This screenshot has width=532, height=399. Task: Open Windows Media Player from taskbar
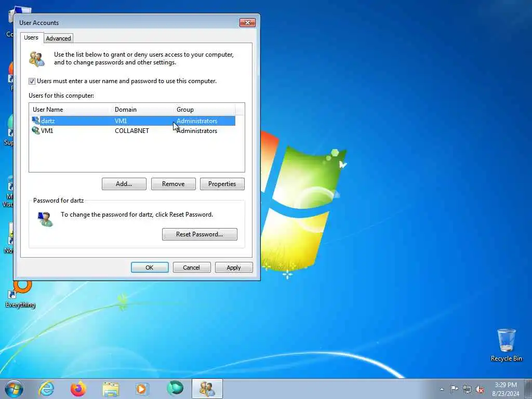[142, 389]
